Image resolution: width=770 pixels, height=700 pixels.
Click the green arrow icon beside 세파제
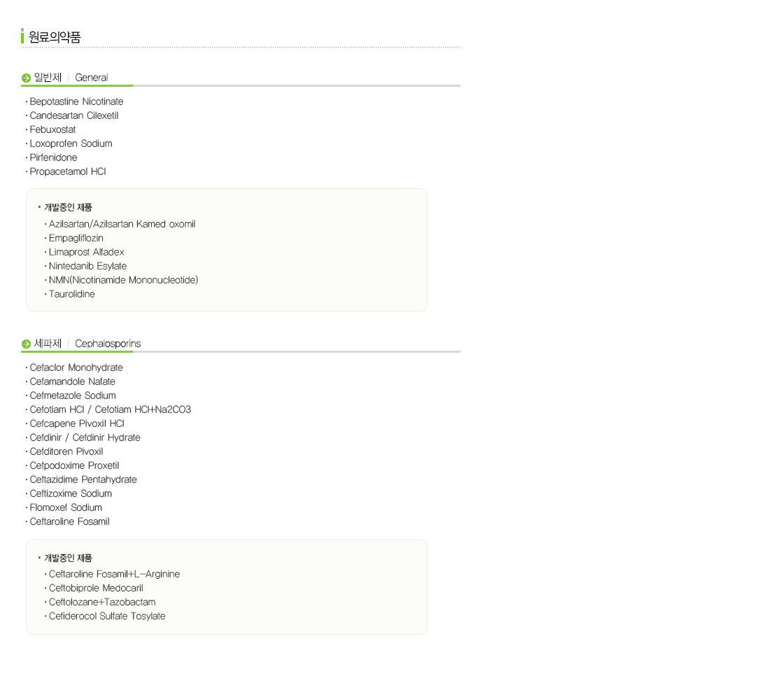pos(26,344)
